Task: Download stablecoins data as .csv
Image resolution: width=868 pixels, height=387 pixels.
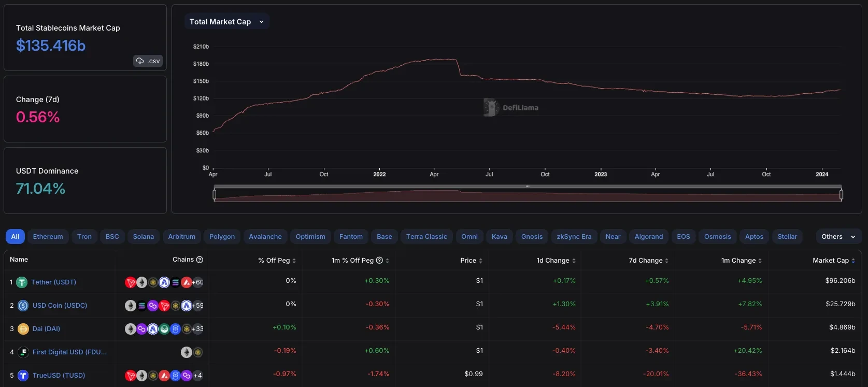Action: point(148,61)
